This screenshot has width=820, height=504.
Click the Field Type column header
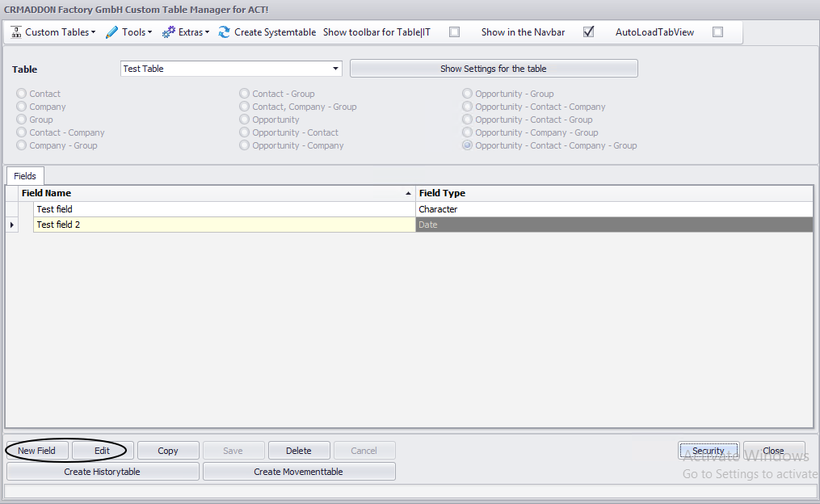(x=615, y=194)
